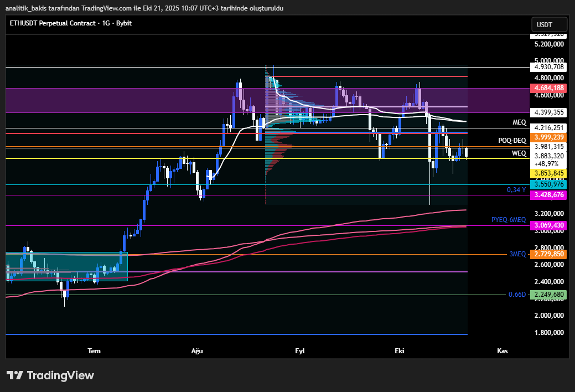Select the magenta PYEQ-6MEQ 3.069,430 tag

pyautogui.click(x=548, y=225)
